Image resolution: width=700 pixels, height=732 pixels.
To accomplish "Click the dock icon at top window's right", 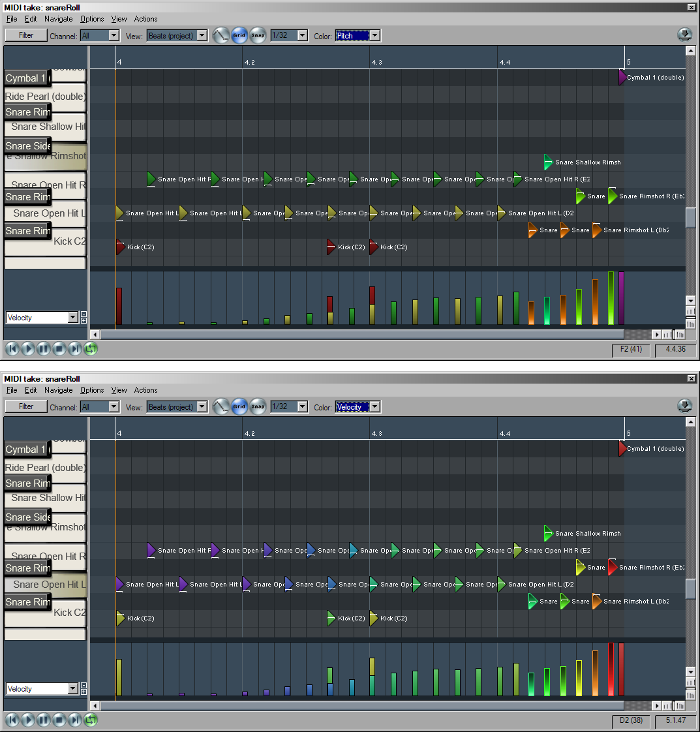I will pos(684,35).
